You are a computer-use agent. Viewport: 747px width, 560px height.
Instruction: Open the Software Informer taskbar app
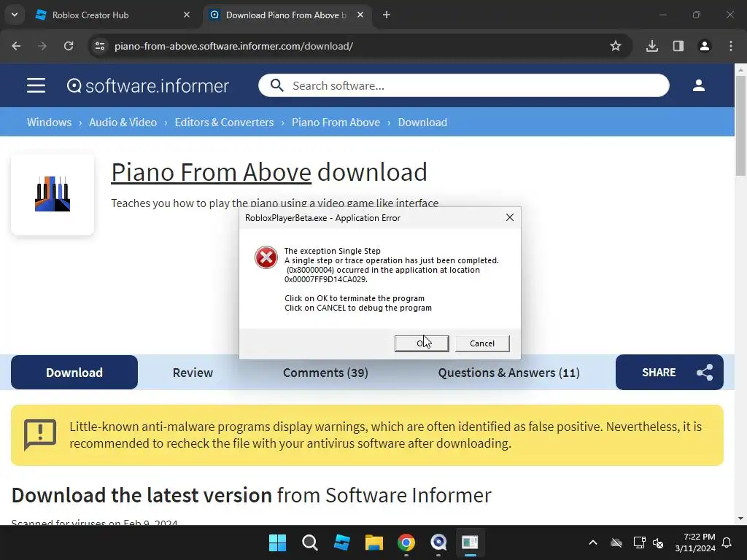[x=438, y=542]
